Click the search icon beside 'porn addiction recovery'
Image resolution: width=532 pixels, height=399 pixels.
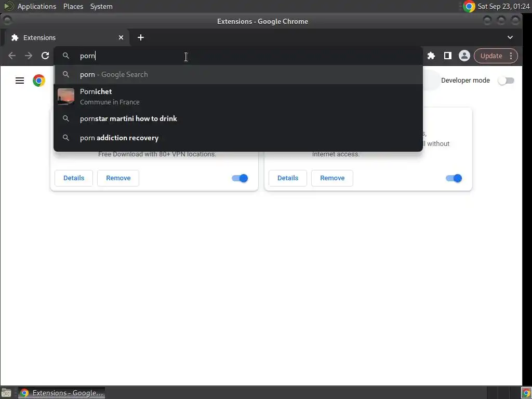(66, 138)
